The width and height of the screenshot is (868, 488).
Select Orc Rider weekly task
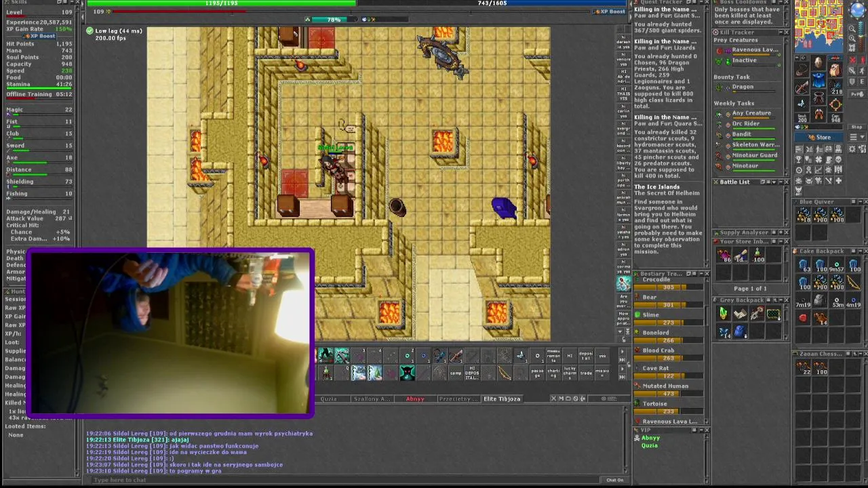[746, 124]
